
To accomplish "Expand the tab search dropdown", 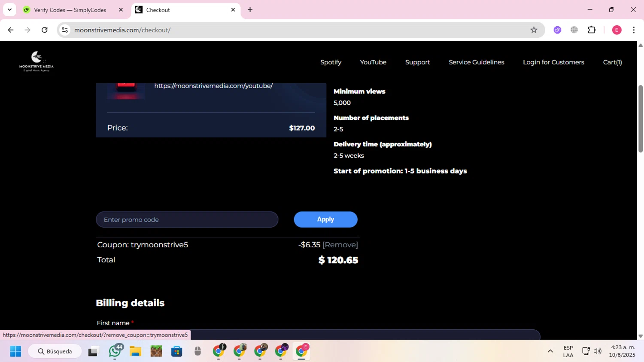I will [9, 10].
